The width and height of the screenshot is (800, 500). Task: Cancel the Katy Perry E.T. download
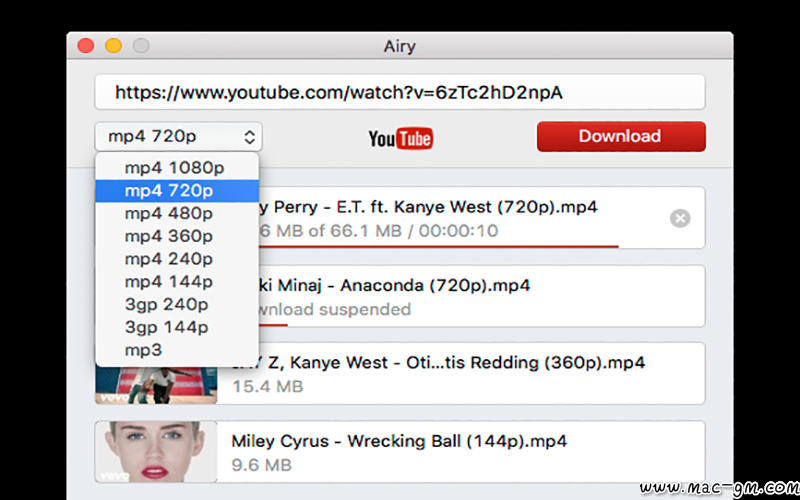click(x=680, y=218)
